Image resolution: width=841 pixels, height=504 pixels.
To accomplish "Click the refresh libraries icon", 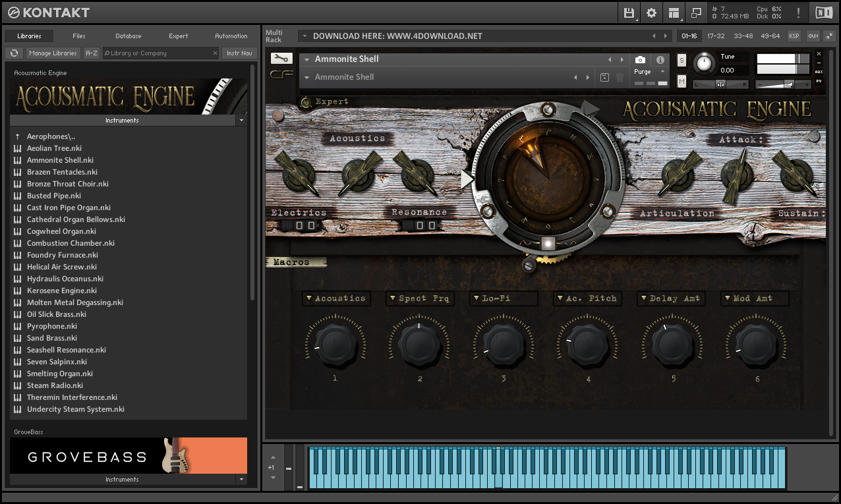I will pos(14,53).
